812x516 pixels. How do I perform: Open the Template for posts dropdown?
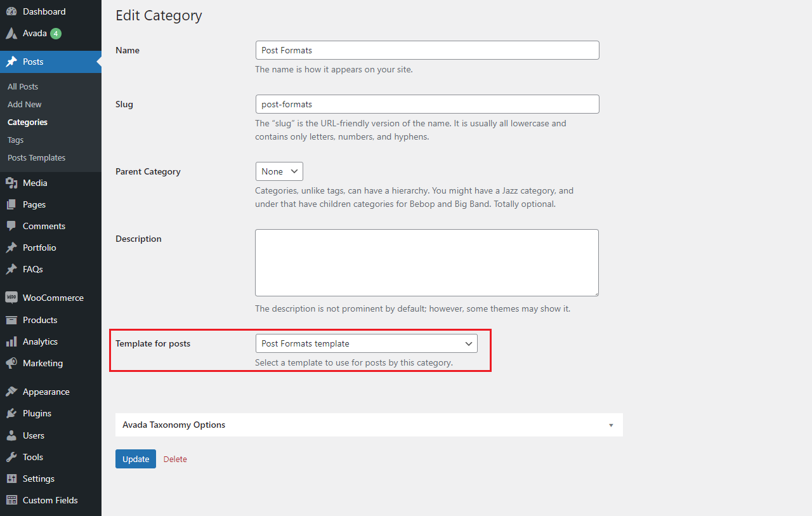pos(366,343)
